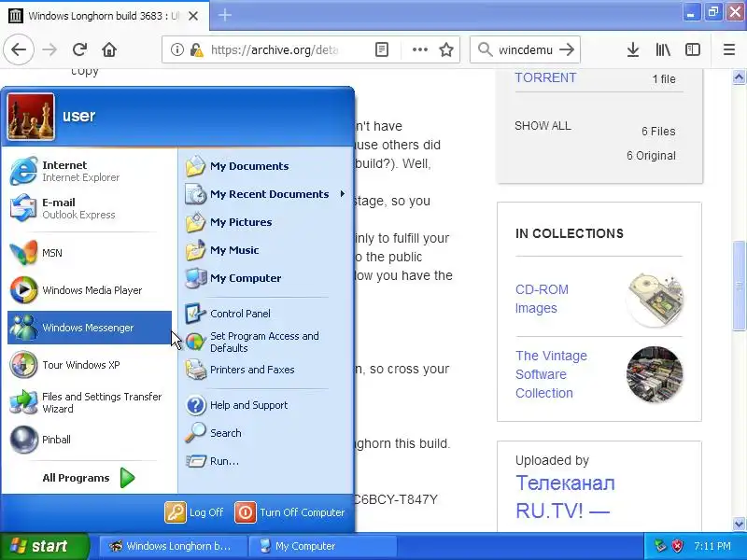The width and height of the screenshot is (747, 560).
Task: Click Turn Off Computer
Action: 290,512
